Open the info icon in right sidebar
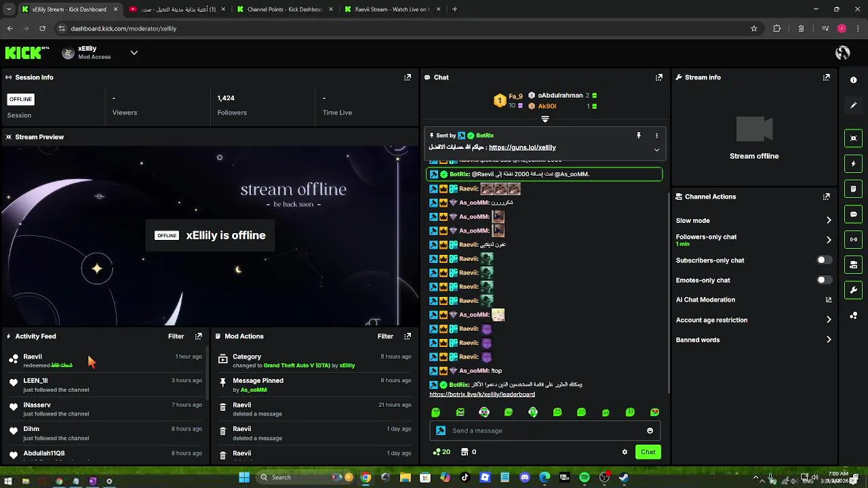The width and height of the screenshot is (868, 488). coord(853,80)
